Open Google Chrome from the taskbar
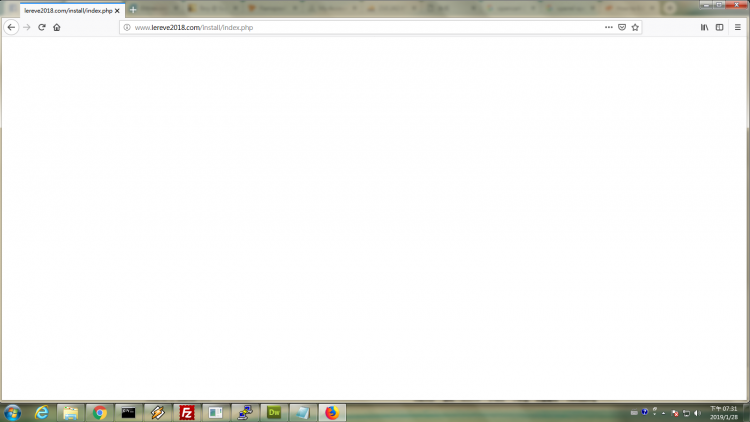This screenshot has height=422, width=750. pyautogui.click(x=100, y=412)
